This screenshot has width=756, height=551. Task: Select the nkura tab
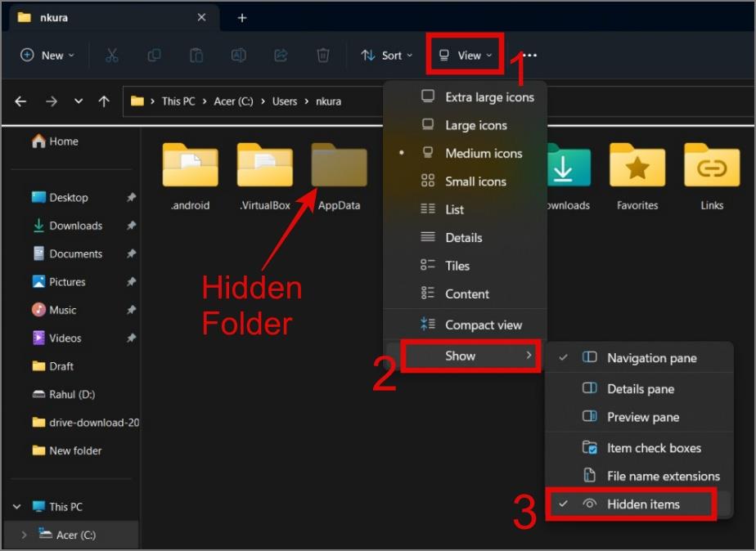(113, 18)
